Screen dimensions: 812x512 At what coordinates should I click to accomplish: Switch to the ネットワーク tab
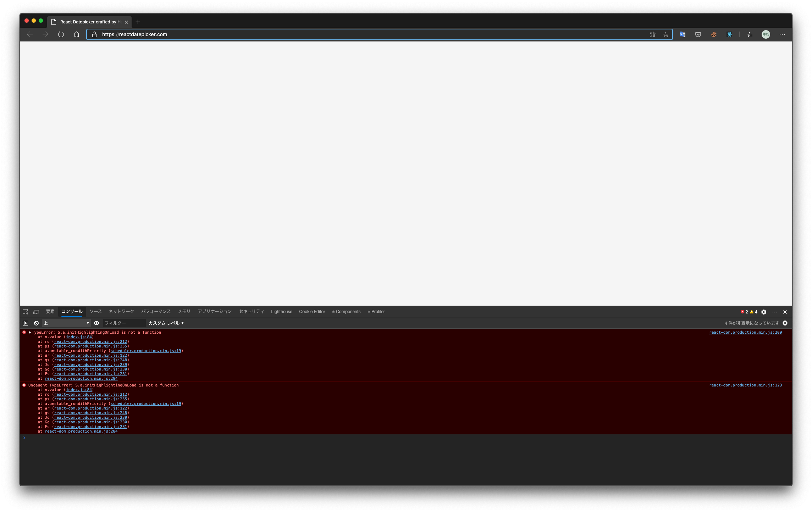pos(121,311)
